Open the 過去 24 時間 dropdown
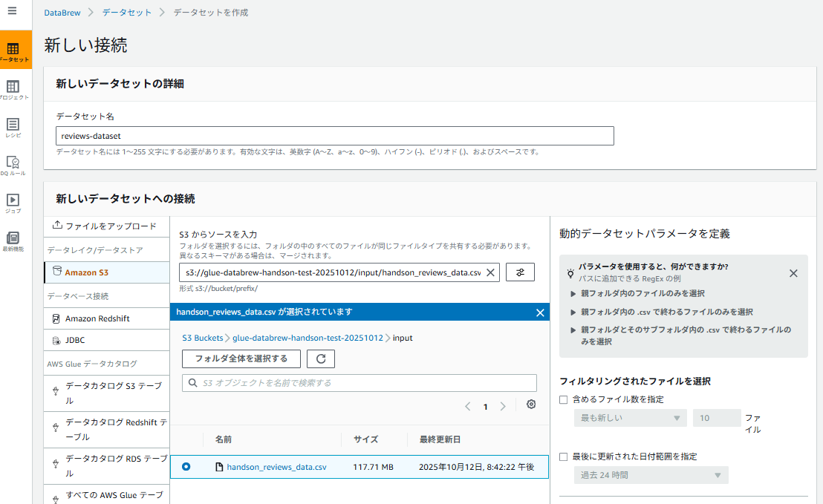This screenshot has height=504, width=823. [x=651, y=475]
